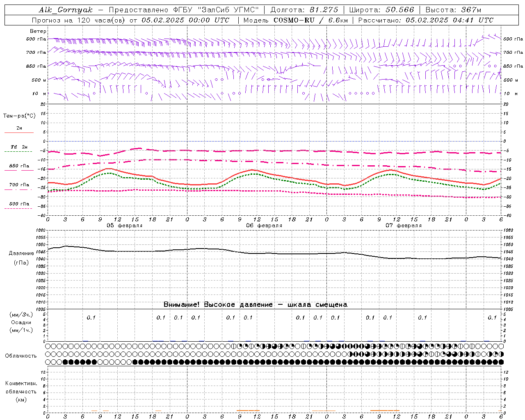Click the orange convective bar on 07 февраля
The image size is (525, 420).
point(385,410)
